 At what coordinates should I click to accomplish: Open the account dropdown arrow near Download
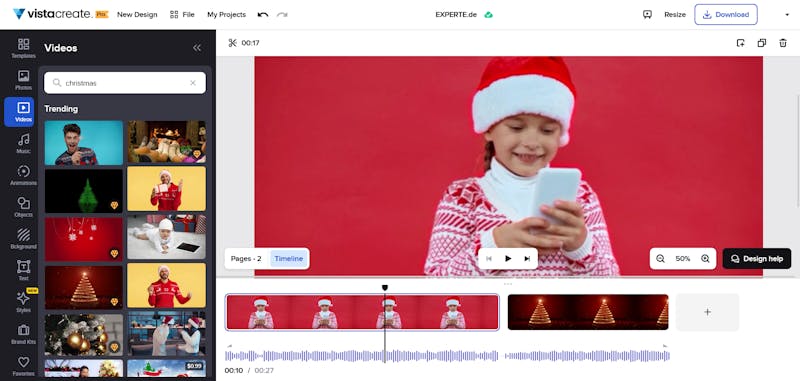point(787,15)
